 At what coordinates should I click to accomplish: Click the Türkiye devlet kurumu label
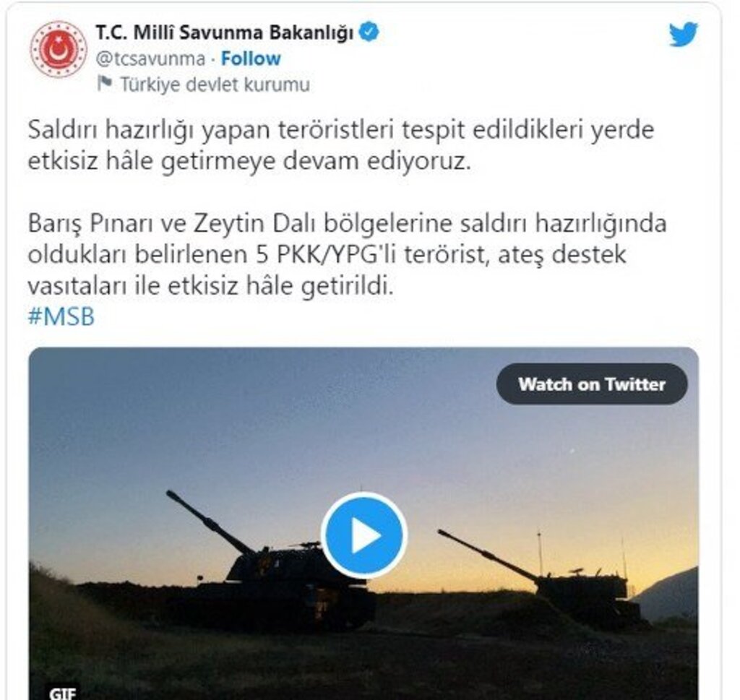click(x=215, y=85)
